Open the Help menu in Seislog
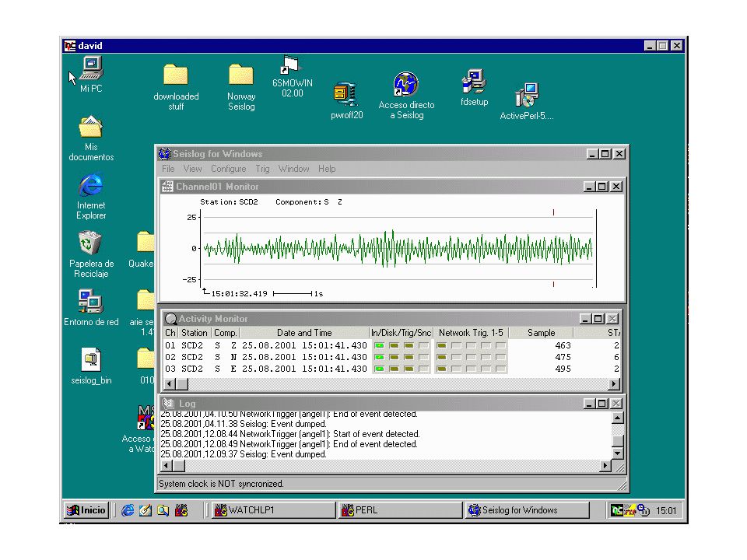 pyautogui.click(x=327, y=169)
